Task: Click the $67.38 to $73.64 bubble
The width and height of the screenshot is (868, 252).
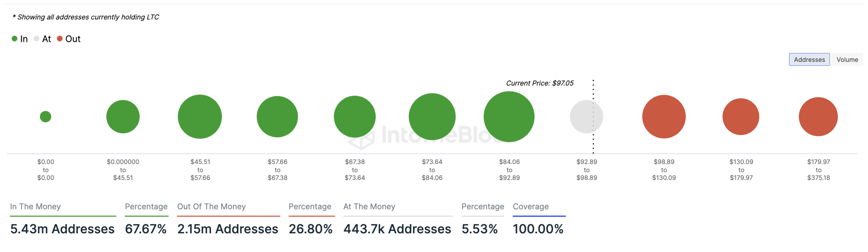Action: coord(355,117)
